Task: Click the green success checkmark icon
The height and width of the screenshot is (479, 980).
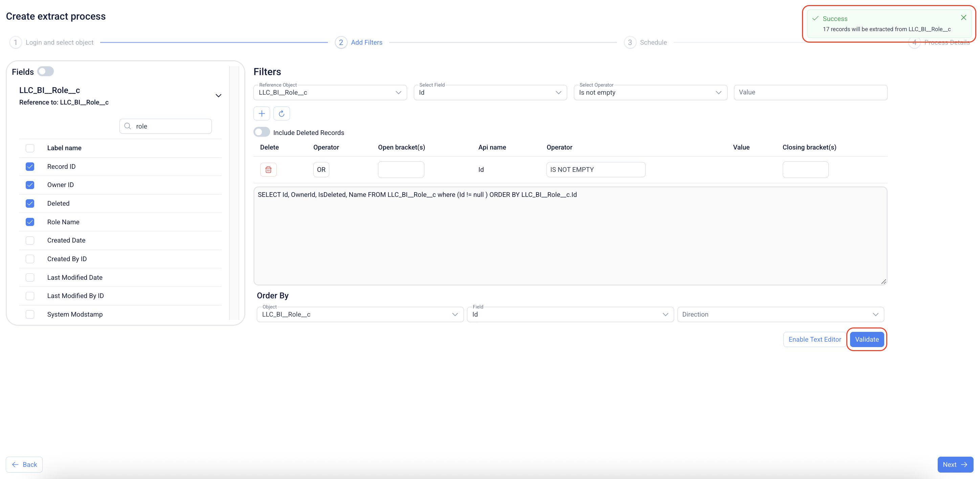Action: (815, 18)
